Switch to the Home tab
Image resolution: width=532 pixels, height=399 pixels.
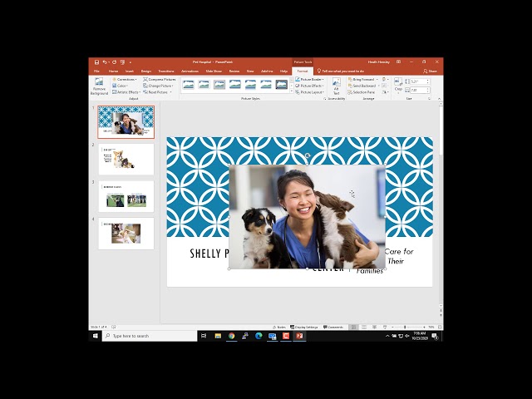tap(113, 71)
